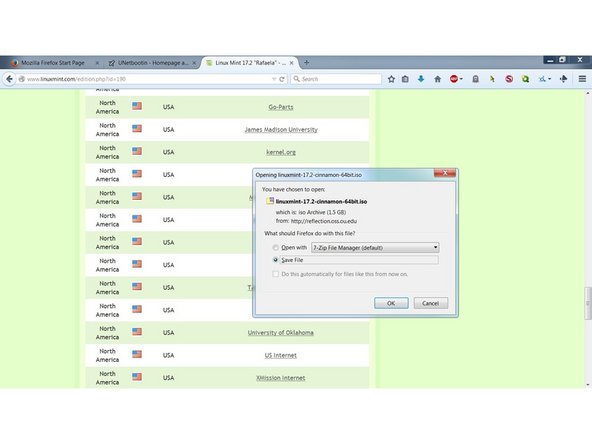Open the Go-Parts mirror link
The width and height of the screenshot is (592, 444).
(281, 107)
